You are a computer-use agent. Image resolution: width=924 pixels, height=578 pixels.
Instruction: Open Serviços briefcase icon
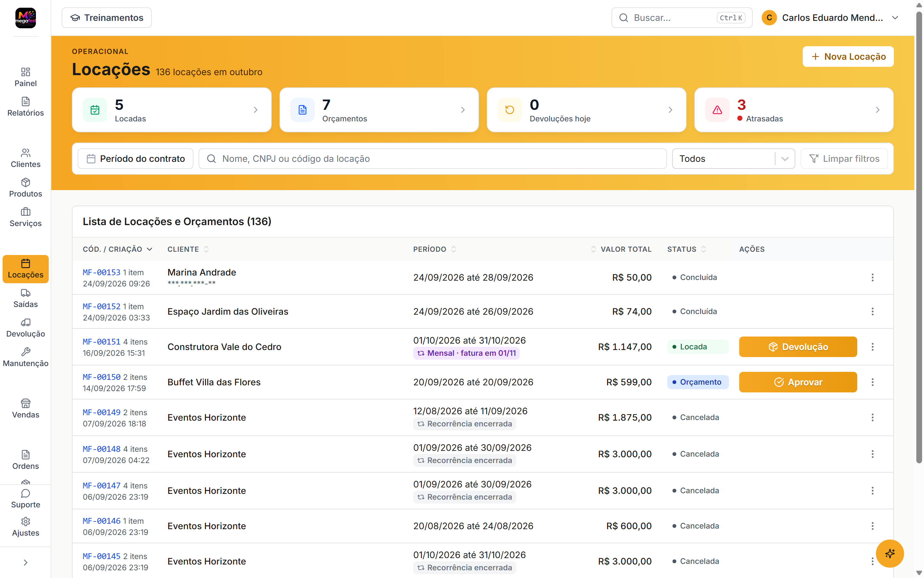(x=26, y=217)
